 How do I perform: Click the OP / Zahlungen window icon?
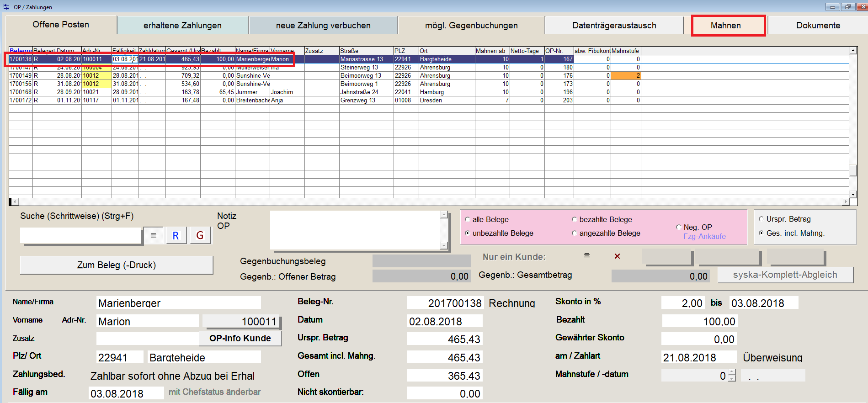tap(6, 7)
